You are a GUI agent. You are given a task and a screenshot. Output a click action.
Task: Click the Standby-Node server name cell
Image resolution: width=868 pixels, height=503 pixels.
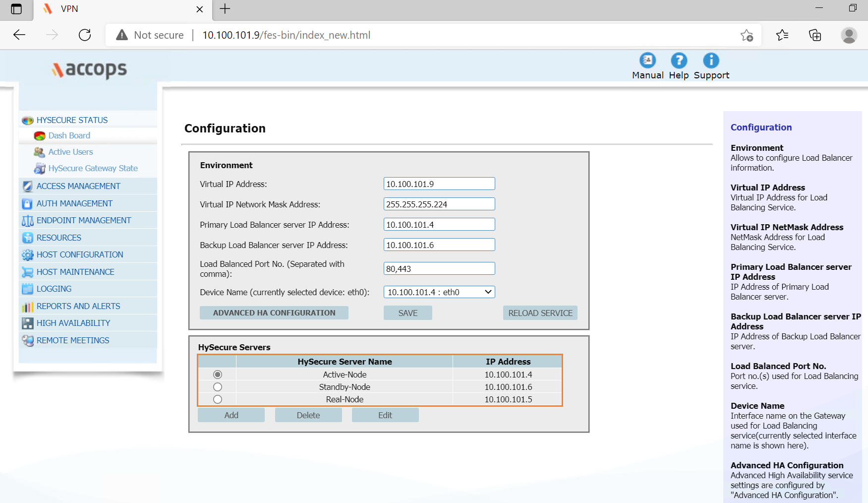pyautogui.click(x=345, y=387)
